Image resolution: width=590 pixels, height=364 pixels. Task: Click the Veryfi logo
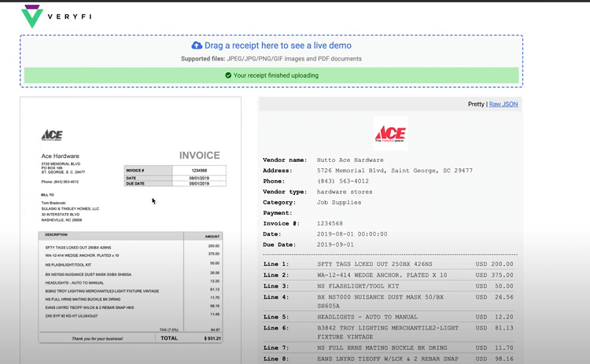(56, 17)
